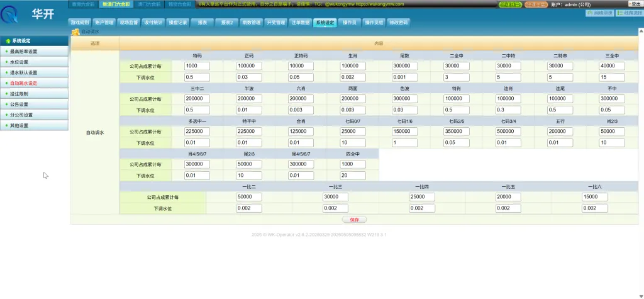Screen dimensions: 644x299
Task: Click the 七码0/7 下调水位 field
Action: 353,143
